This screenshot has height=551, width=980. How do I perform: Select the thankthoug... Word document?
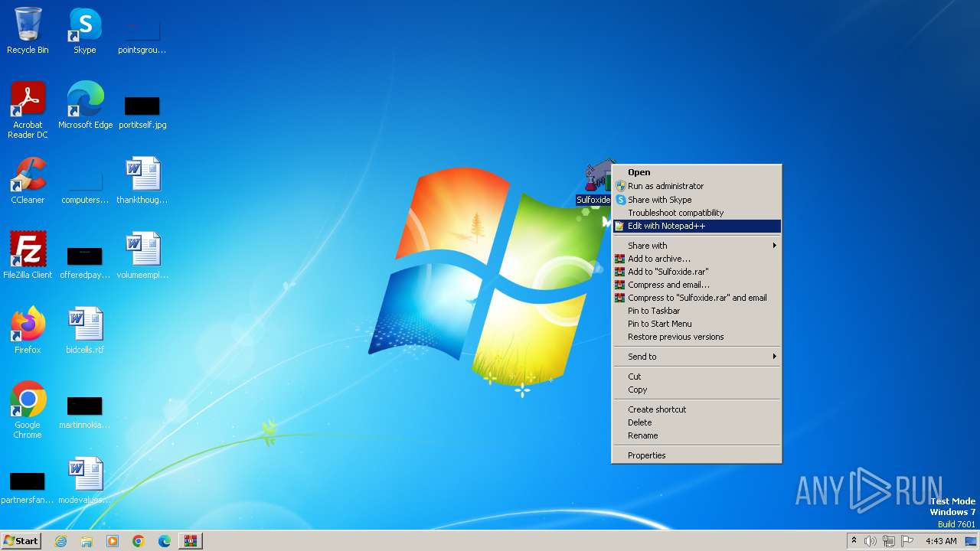pyautogui.click(x=142, y=181)
